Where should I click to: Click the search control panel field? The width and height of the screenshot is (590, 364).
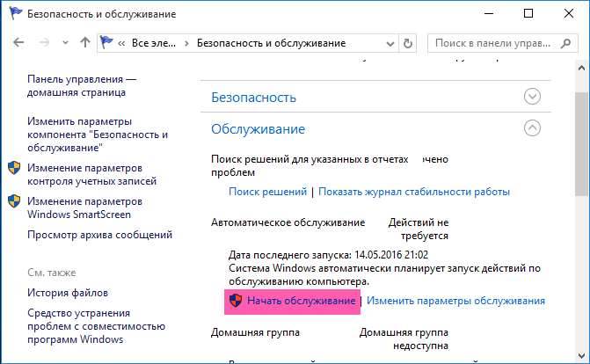[497, 42]
